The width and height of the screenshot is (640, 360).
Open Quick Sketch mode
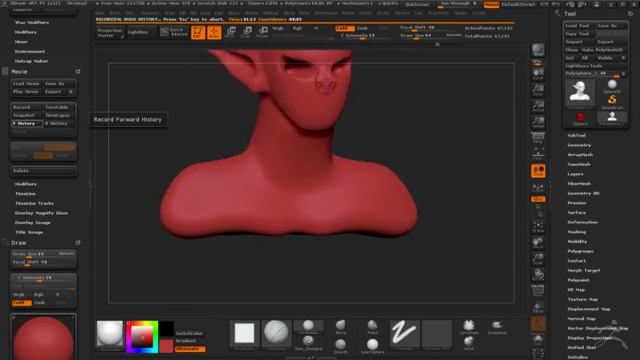[x=174, y=32]
